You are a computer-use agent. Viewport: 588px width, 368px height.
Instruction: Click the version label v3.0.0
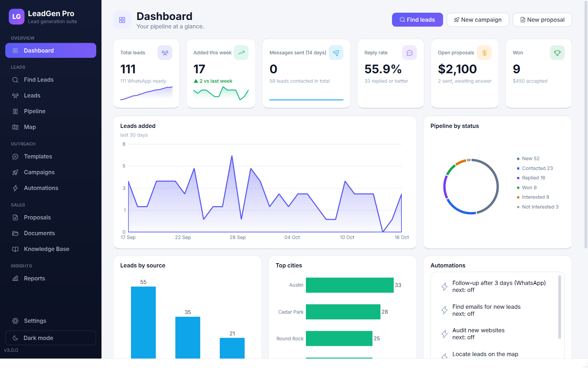[x=11, y=350]
